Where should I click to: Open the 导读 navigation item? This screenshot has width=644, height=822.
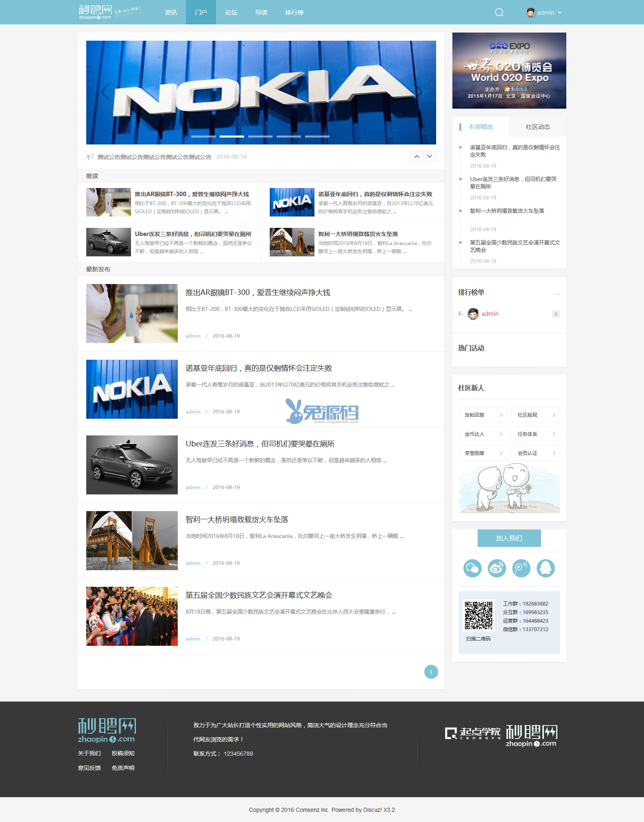pyautogui.click(x=261, y=13)
